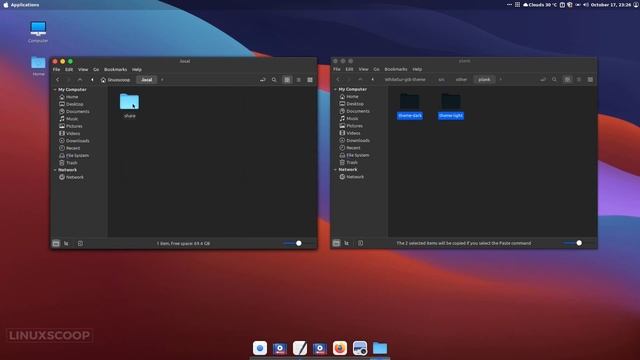Open search in the local window
The width and height of the screenshot is (640, 360).
(274, 80)
